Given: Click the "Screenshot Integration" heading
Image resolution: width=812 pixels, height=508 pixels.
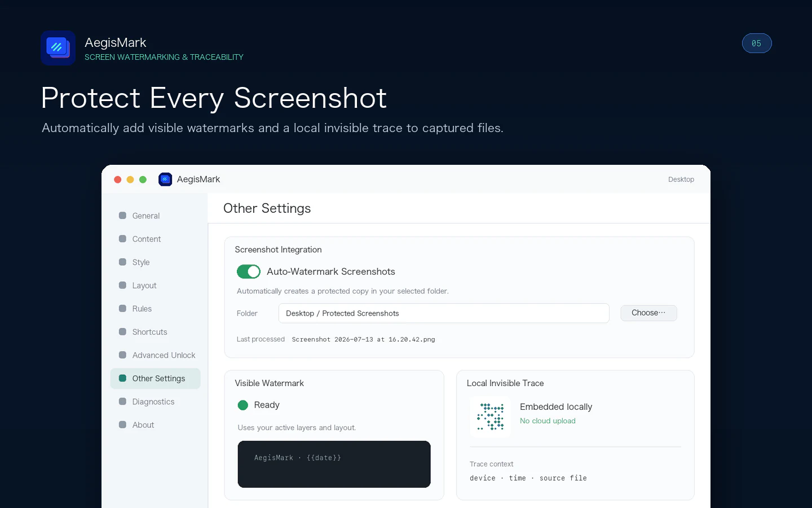Looking at the screenshot, I should (278, 249).
